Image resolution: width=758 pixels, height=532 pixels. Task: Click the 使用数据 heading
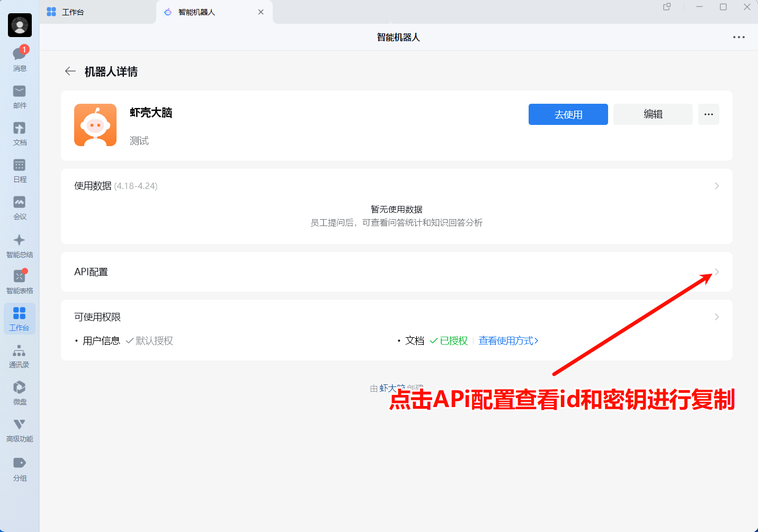coord(93,186)
